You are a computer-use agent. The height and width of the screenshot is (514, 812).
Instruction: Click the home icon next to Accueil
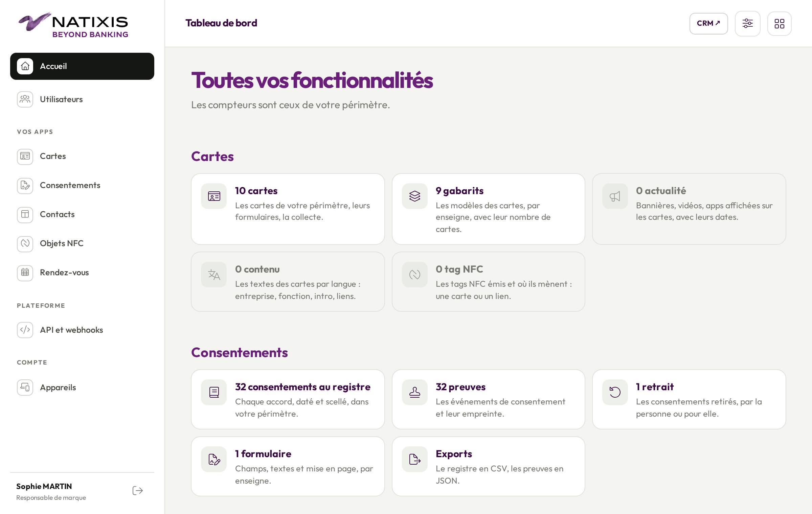tap(25, 66)
